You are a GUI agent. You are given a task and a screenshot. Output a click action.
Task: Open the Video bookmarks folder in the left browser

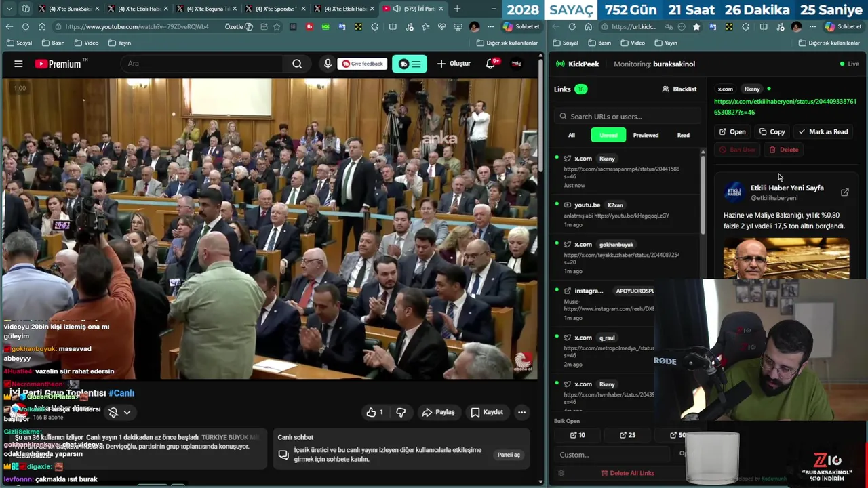(86, 43)
